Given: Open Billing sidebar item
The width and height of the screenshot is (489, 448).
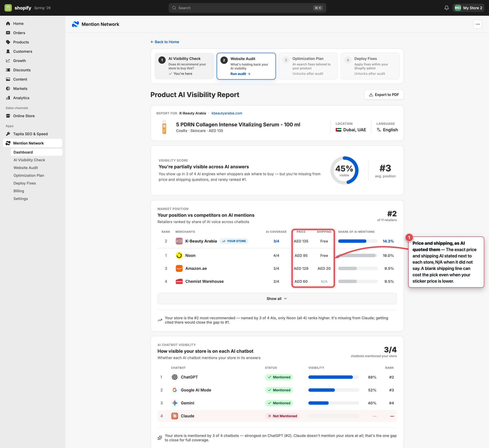Looking at the screenshot, I should (x=19, y=191).
